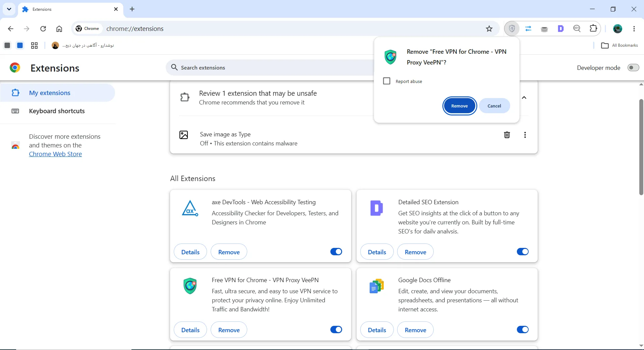The image size is (644, 350).
Task: Open the Chrome profile avatar
Action: pos(618,29)
